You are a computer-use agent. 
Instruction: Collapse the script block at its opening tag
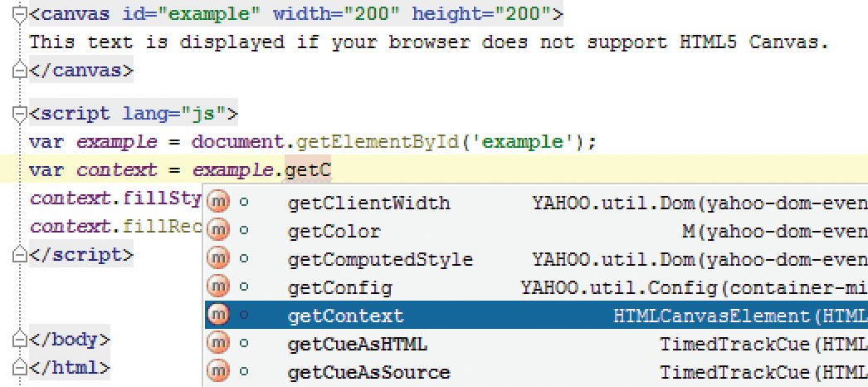(21, 113)
